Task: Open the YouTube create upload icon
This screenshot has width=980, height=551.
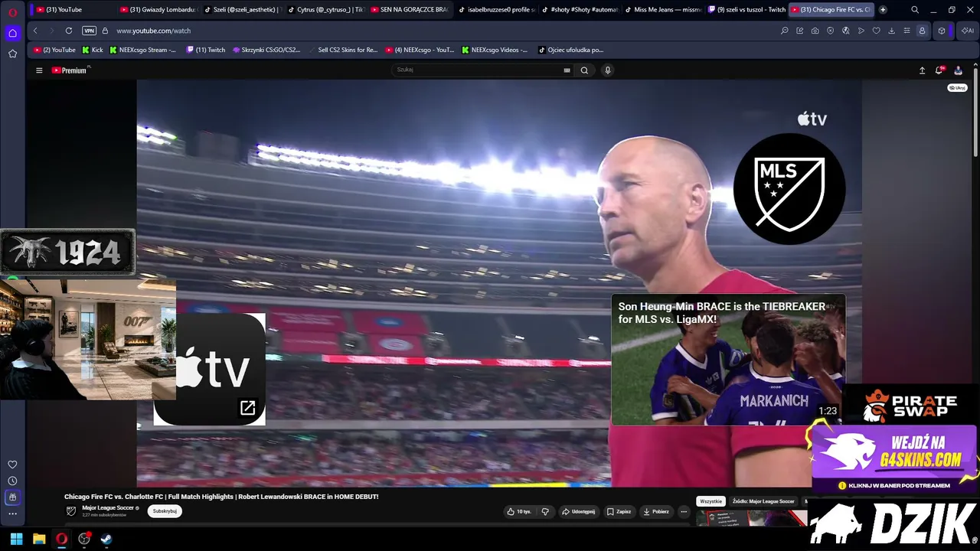Action: tap(922, 70)
